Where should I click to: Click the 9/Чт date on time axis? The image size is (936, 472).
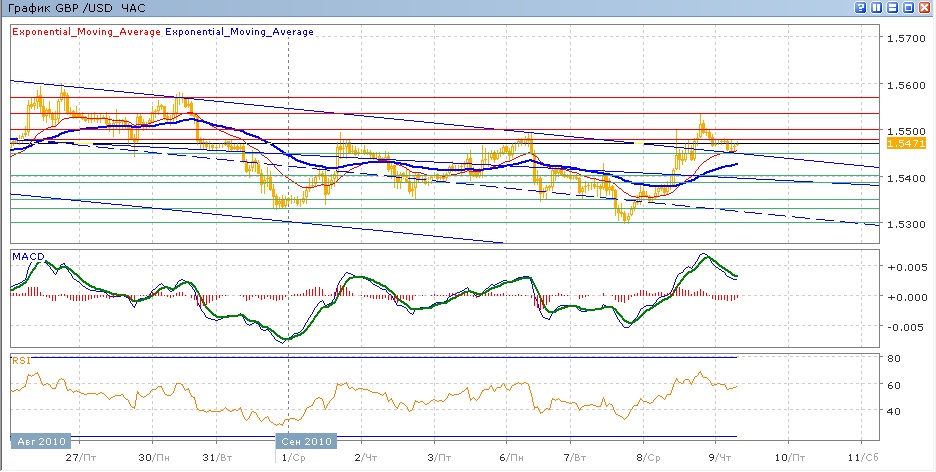pyautogui.click(x=716, y=456)
